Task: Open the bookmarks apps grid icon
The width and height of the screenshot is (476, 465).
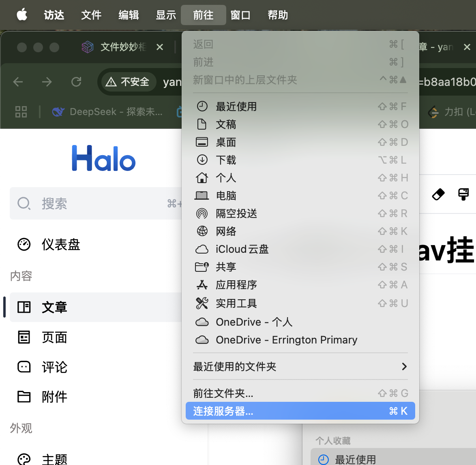Action: click(x=21, y=112)
